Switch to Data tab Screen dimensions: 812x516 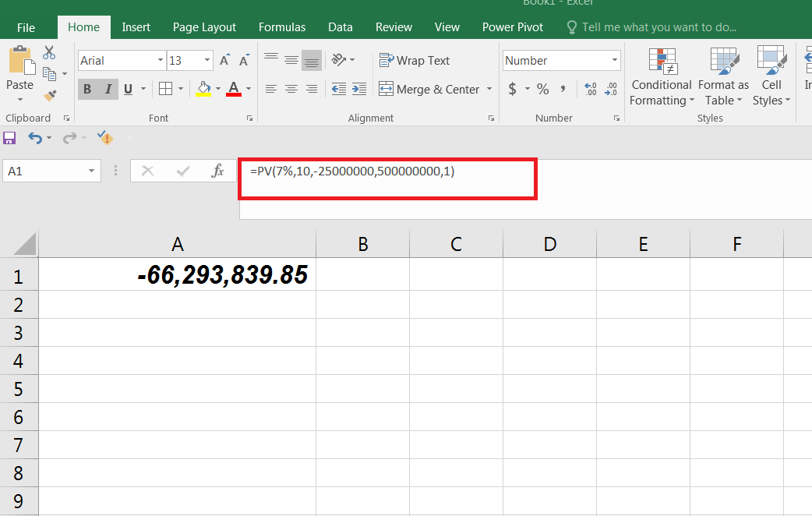tap(341, 27)
